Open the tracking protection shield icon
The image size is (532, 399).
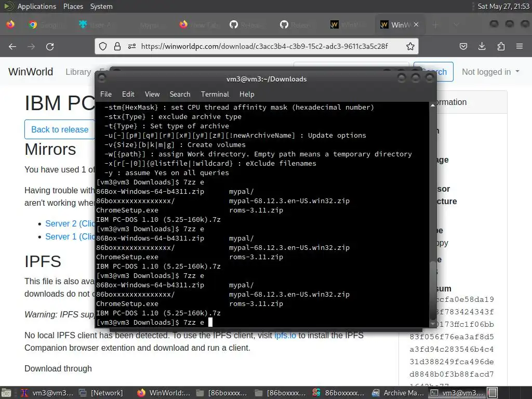tap(103, 46)
